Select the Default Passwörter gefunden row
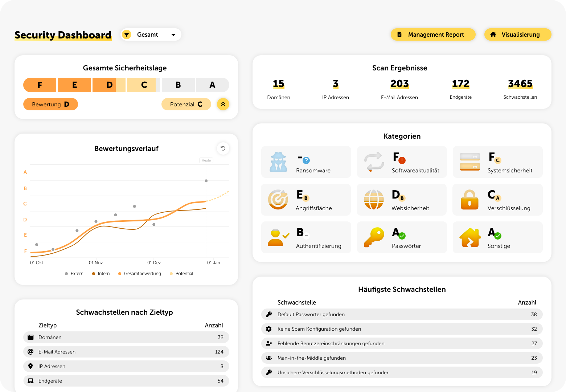The image size is (566, 392). coord(402,314)
